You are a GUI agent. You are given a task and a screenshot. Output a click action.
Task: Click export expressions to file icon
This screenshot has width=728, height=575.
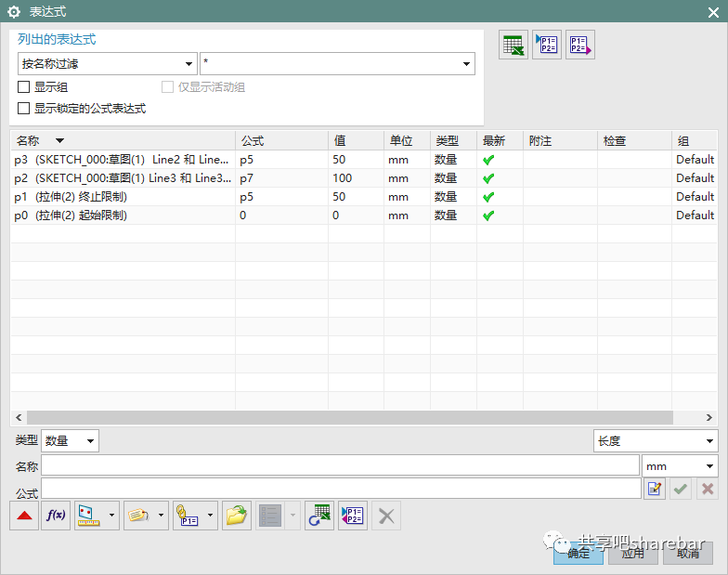(579, 45)
